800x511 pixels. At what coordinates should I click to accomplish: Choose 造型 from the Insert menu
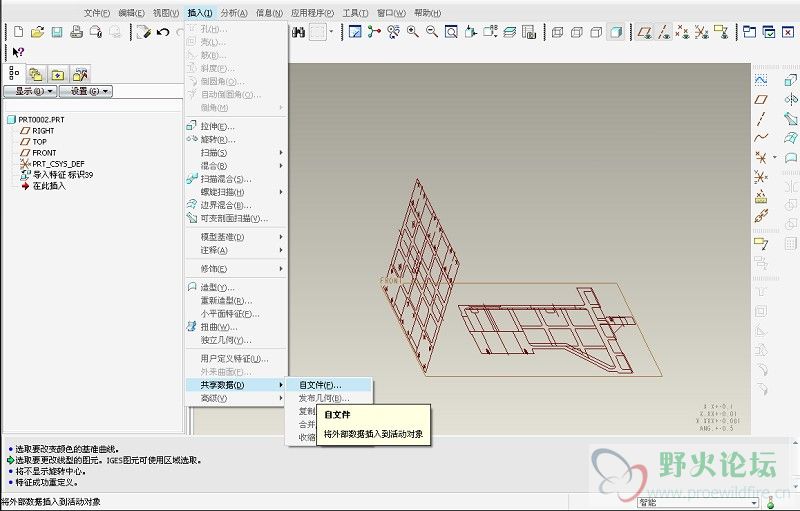pos(235,287)
